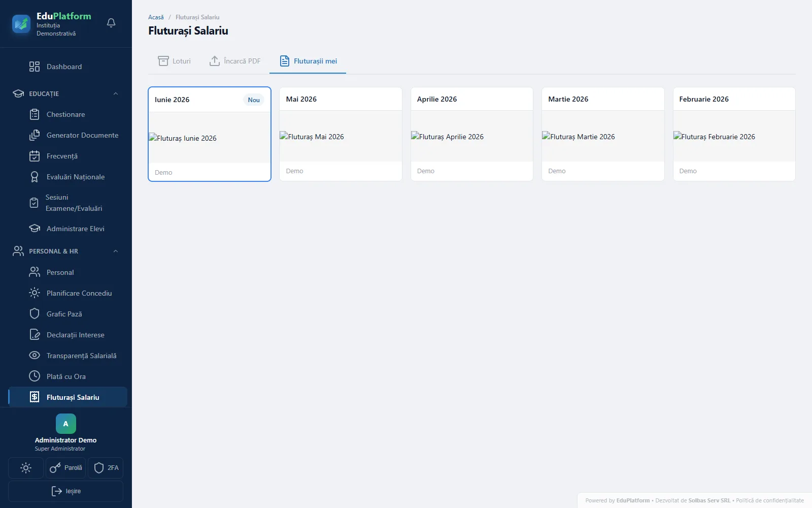Click the Aprilie 2026 card title

pos(437,99)
